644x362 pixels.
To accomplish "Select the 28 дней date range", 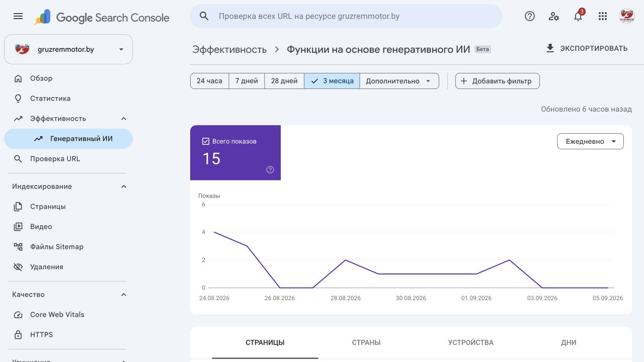I will click(284, 81).
